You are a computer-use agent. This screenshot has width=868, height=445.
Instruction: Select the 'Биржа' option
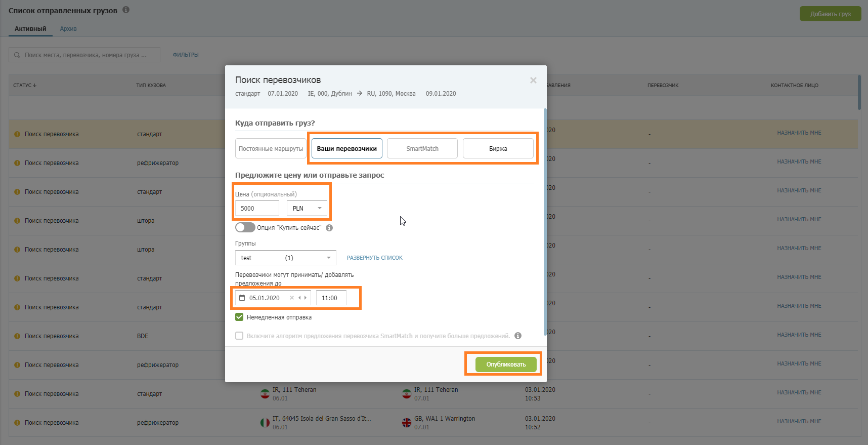[498, 148]
